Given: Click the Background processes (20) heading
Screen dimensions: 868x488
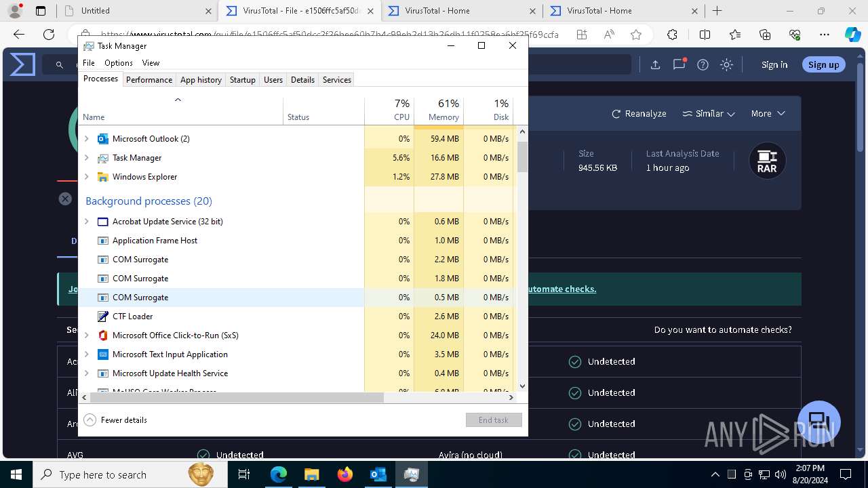Looking at the screenshot, I should point(149,201).
